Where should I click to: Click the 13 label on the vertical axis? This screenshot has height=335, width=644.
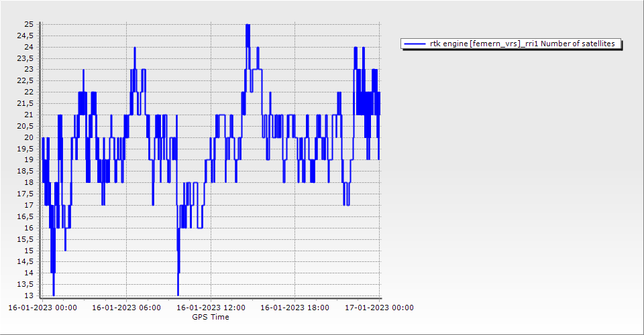[x=29, y=295]
